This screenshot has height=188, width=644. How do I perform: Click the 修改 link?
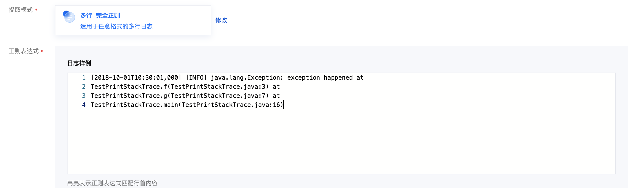pyautogui.click(x=221, y=20)
